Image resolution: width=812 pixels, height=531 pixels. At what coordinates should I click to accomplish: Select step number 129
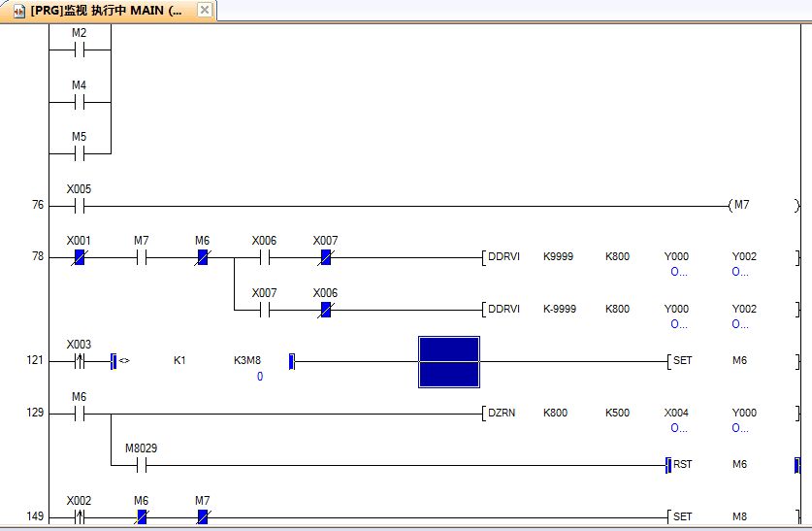click(x=35, y=413)
